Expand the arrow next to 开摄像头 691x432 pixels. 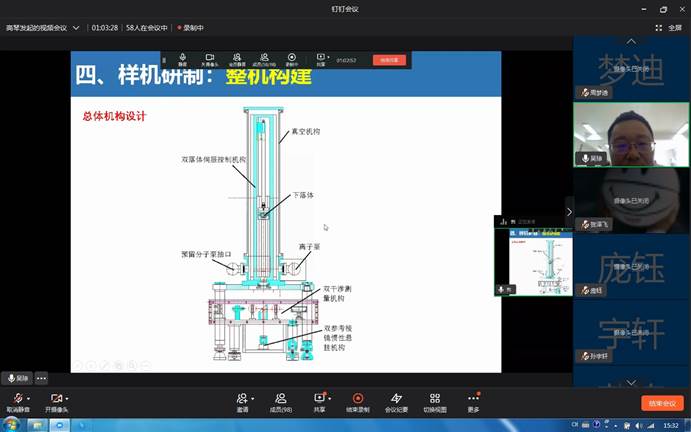coord(69,398)
